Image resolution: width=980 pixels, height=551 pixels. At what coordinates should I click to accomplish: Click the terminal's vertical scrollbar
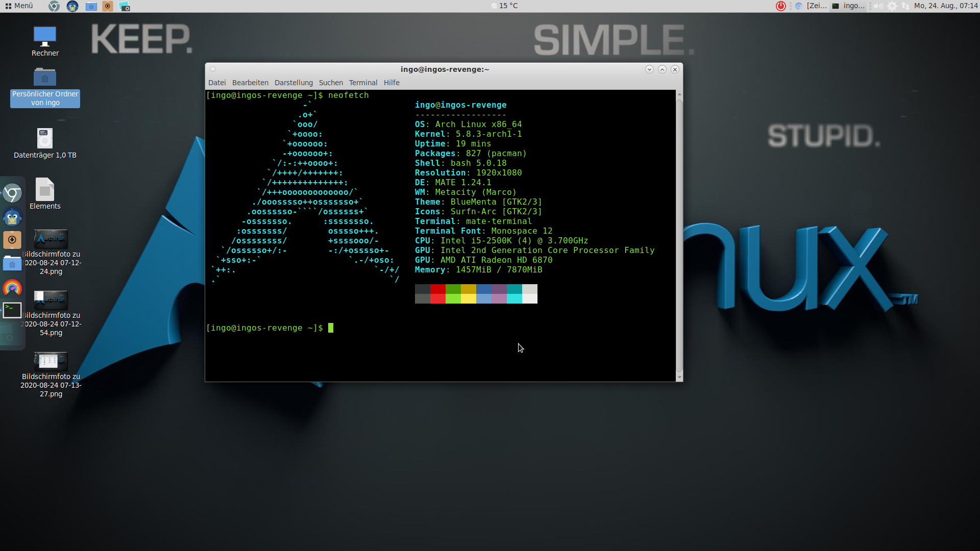click(679, 235)
